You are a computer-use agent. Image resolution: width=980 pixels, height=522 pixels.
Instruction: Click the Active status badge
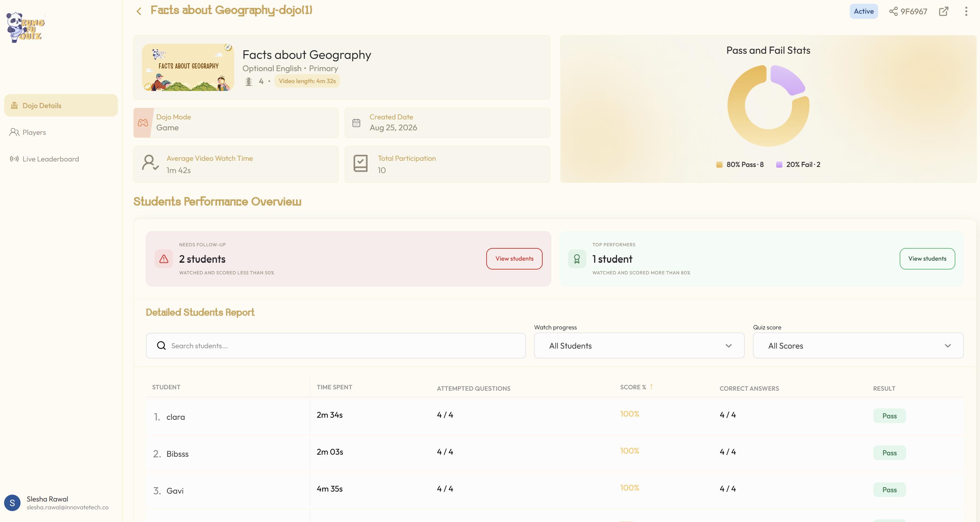[864, 11]
